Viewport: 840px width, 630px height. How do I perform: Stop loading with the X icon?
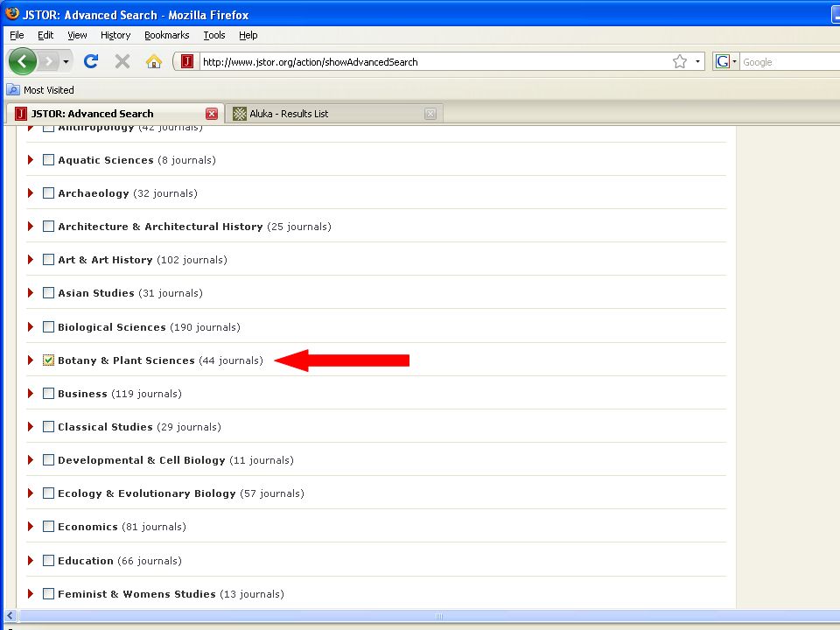point(122,61)
